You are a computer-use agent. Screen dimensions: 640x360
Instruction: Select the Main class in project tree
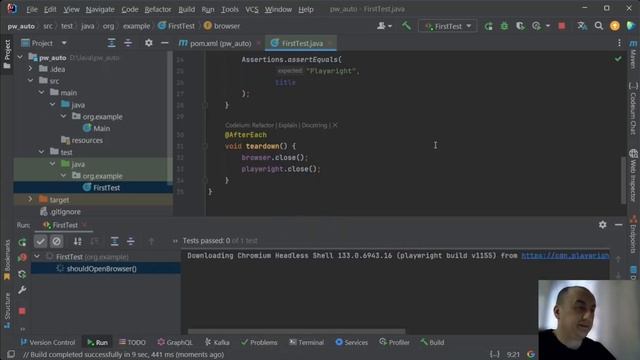coord(102,128)
